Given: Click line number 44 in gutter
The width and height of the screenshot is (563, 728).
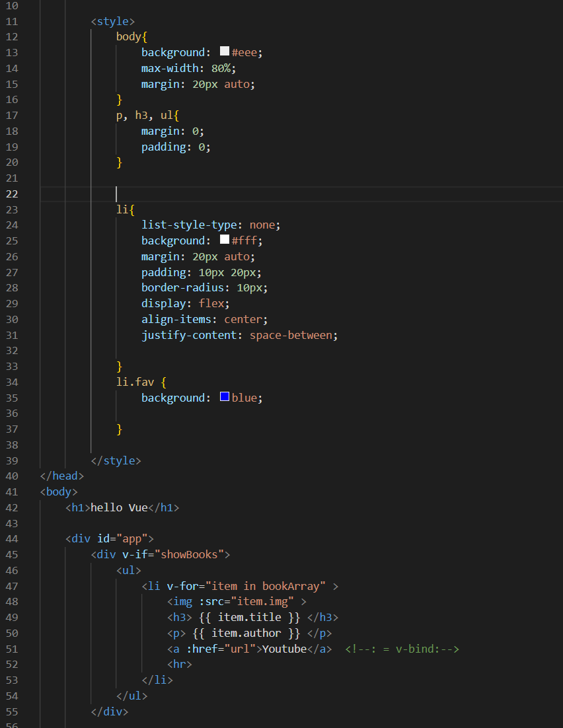Looking at the screenshot, I should tap(12, 539).
